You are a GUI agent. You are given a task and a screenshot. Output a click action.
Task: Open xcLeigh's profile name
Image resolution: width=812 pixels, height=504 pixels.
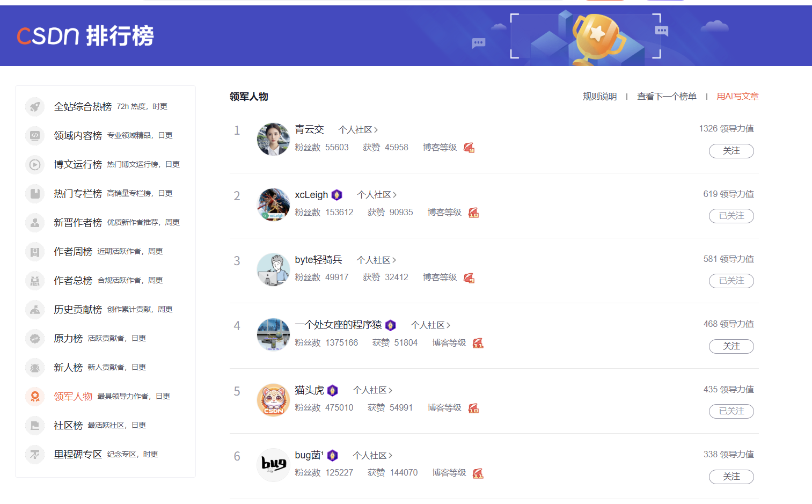pyautogui.click(x=311, y=195)
